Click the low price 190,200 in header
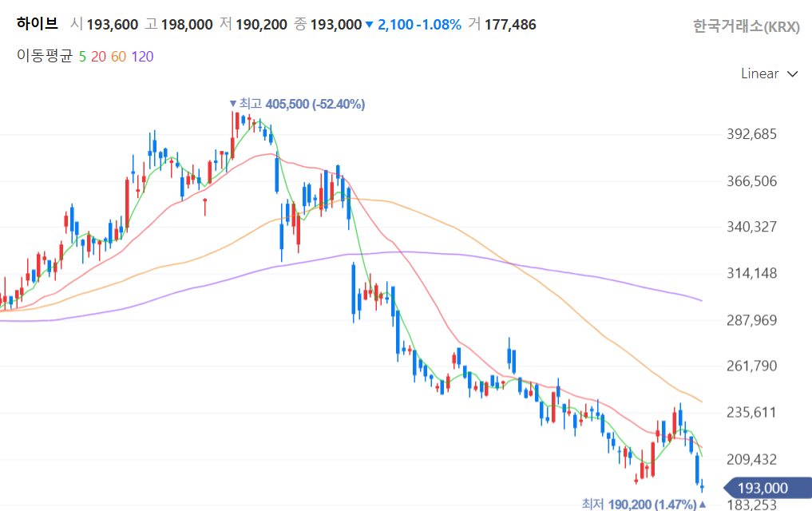This screenshot has height=511, width=812. 262,24
